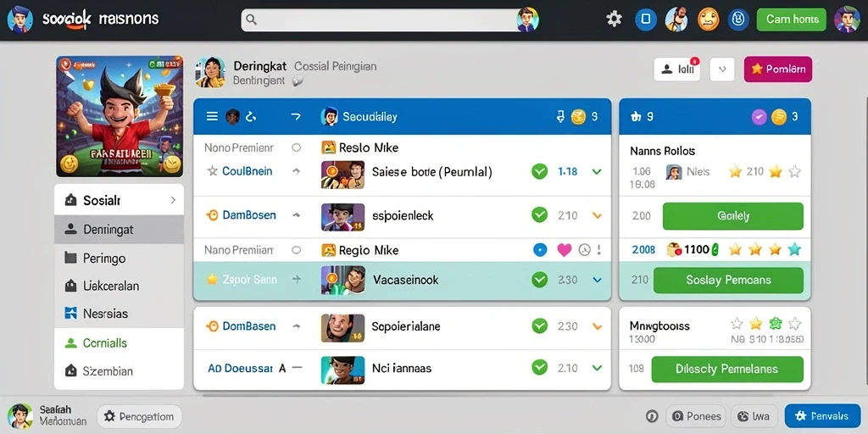868x434 pixels.
Task: Expand the Vacaseinook row blue chevron
Action: click(597, 280)
